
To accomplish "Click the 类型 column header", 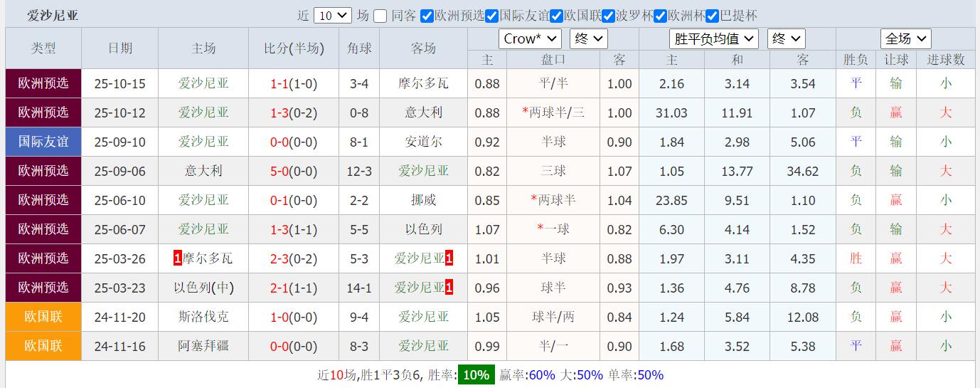I will pyautogui.click(x=43, y=48).
